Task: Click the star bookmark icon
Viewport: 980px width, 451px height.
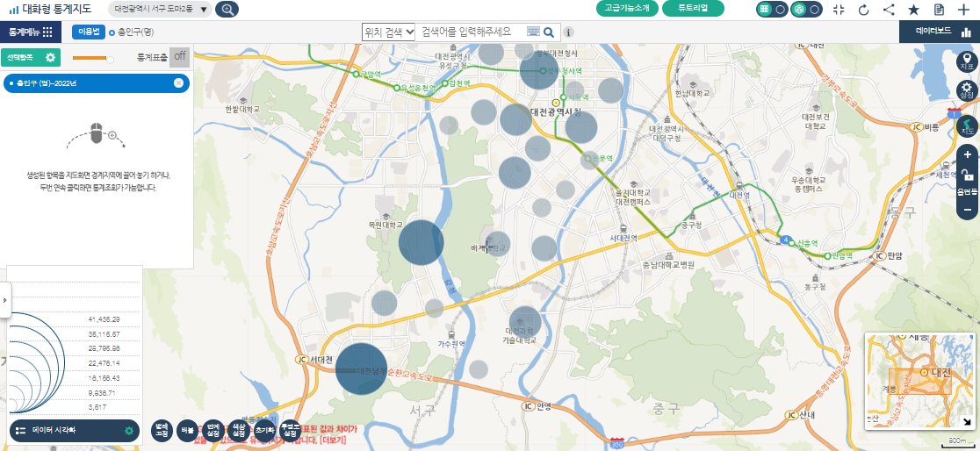Action: click(x=913, y=10)
